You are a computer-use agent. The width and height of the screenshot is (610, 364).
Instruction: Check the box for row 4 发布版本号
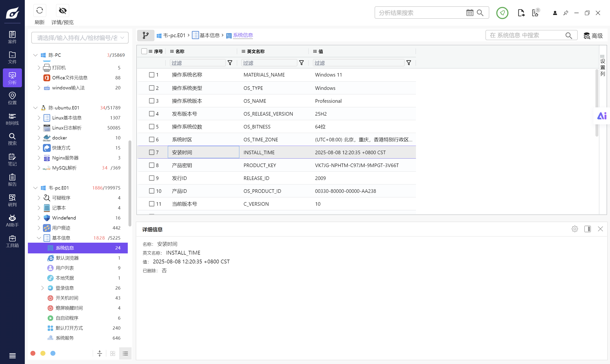click(152, 113)
